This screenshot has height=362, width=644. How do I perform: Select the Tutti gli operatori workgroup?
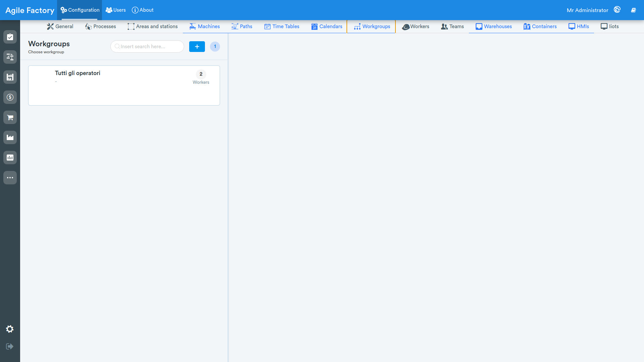pyautogui.click(x=124, y=85)
